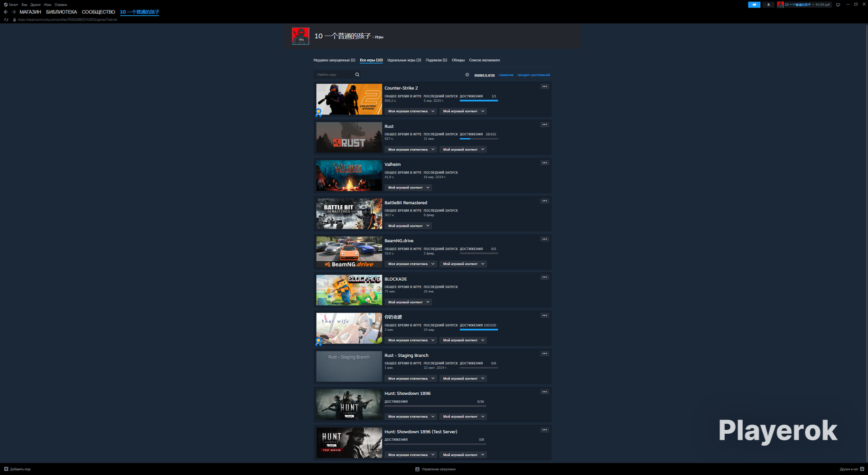This screenshot has height=475, width=868.
Task: Go to БИБЛИОТЕКА section
Action: coord(61,12)
